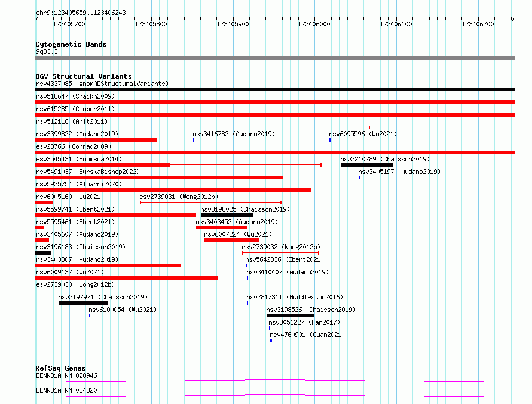Click the nsv5491037 (ByrskaBishop2022) label
The width and height of the screenshot is (532, 404).
point(88,172)
